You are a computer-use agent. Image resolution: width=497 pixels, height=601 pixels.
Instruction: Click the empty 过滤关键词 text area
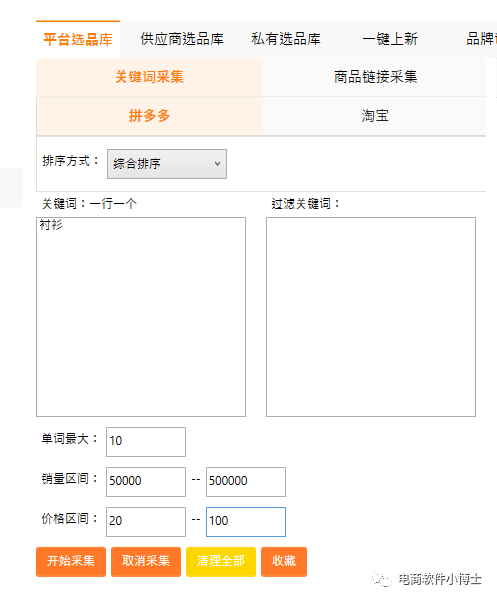[371, 317]
